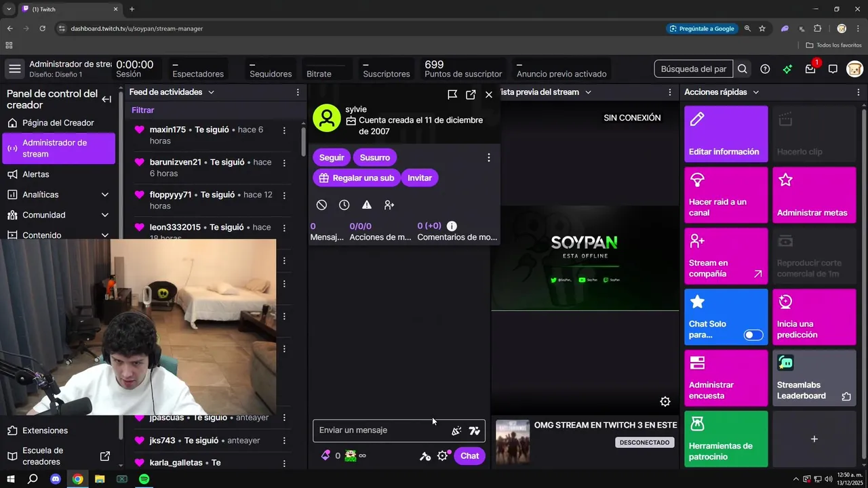Open Streamlabs Leaderboard quick action
This screenshot has height=488, width=868.
pyautogui.click(x=814, y=378)
